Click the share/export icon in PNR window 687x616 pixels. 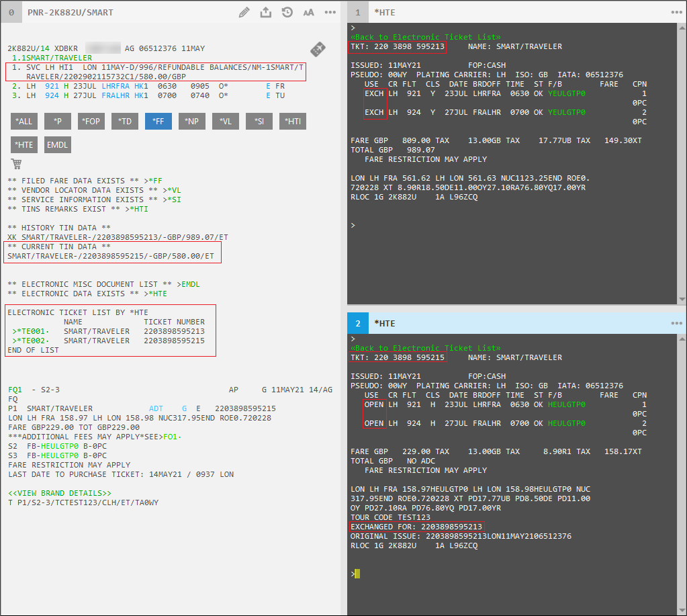[266, 12]
